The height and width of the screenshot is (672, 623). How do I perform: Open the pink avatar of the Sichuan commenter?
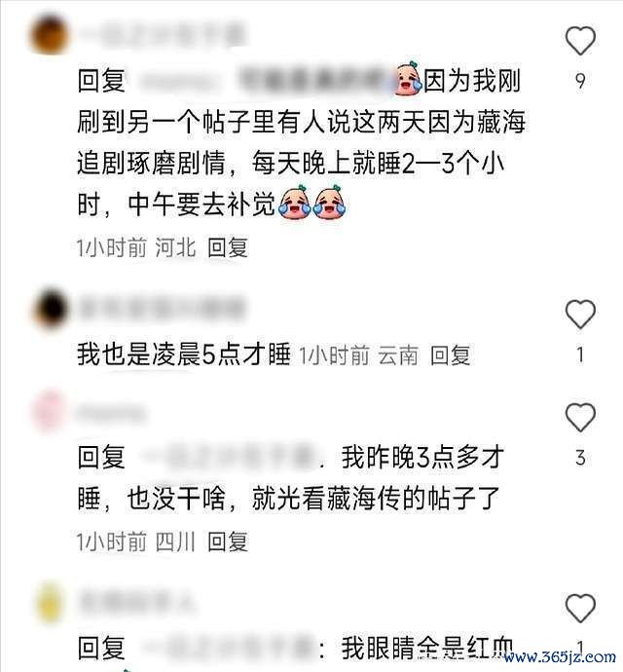(x=50, y=412)
